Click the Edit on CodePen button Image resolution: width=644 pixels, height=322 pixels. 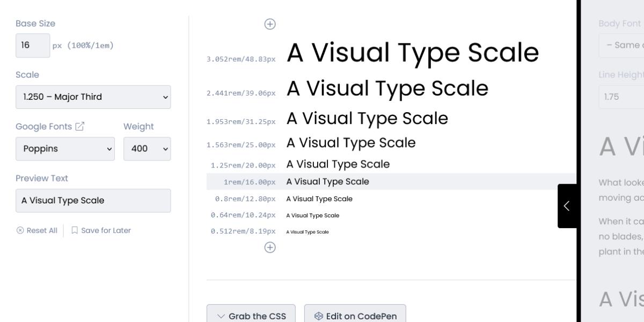(x=355, y=316)
